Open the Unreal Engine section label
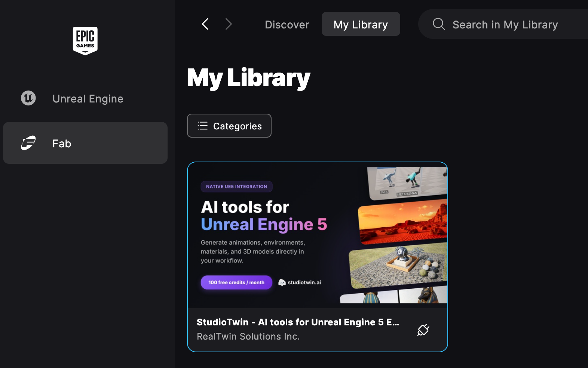Screen dimensions: 588x368 coord(88,99)
